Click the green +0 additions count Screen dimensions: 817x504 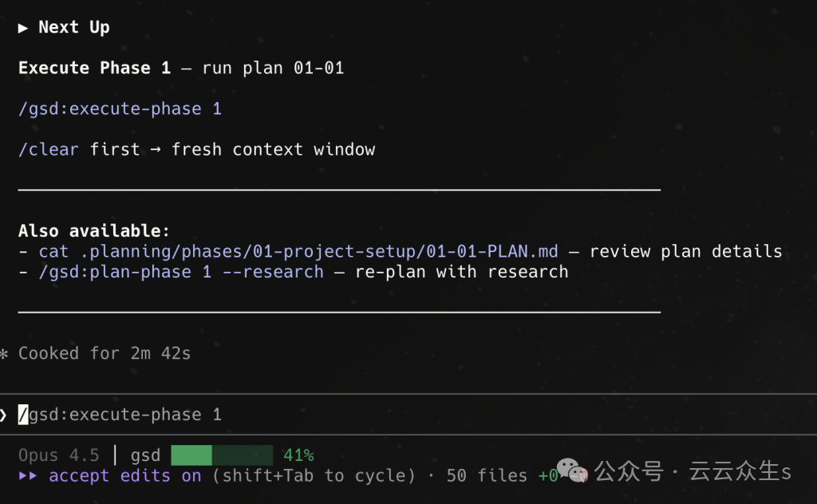[x=547, y=475]
